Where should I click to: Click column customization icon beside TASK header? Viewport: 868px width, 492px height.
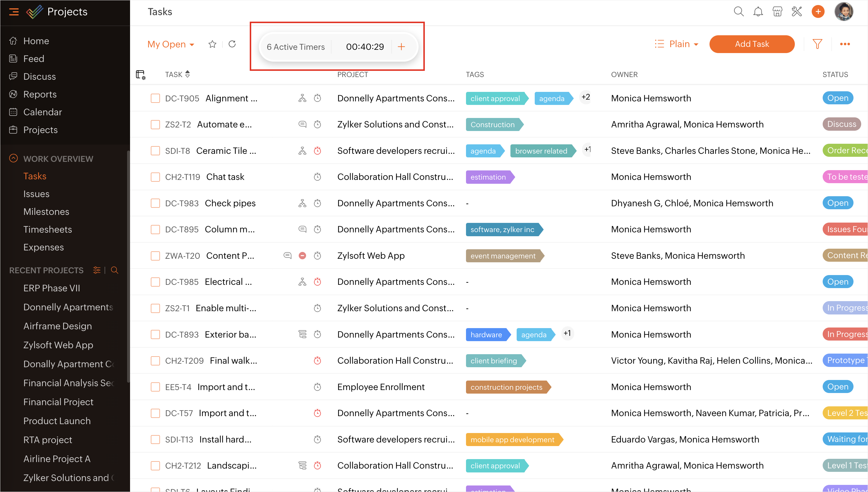point(140,74)
